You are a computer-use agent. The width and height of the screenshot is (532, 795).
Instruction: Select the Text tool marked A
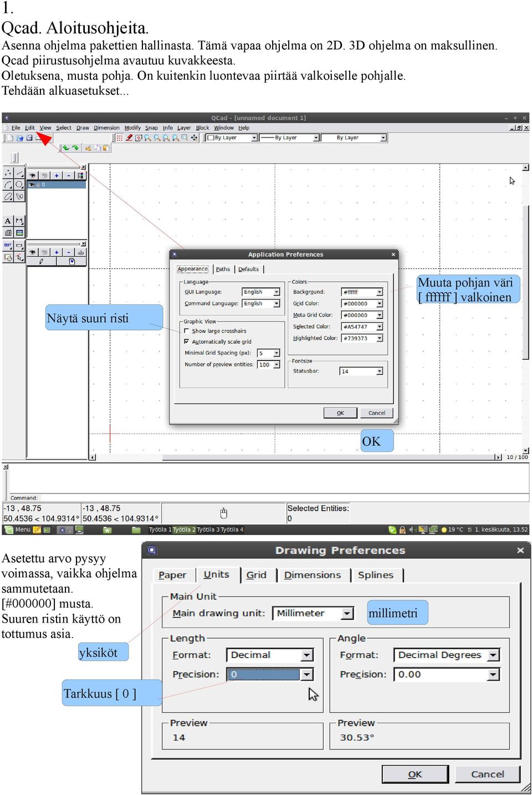[8, 221]
